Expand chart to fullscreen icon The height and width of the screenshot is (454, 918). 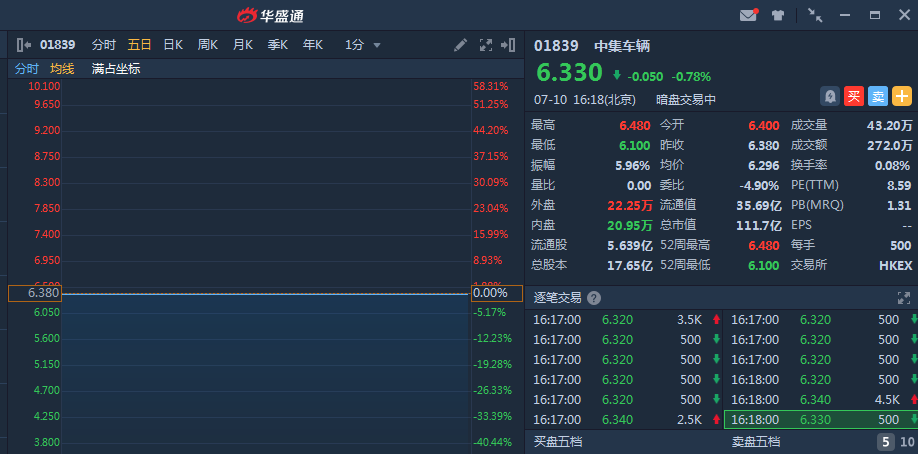pyautogui.click(x=486, y=45)
